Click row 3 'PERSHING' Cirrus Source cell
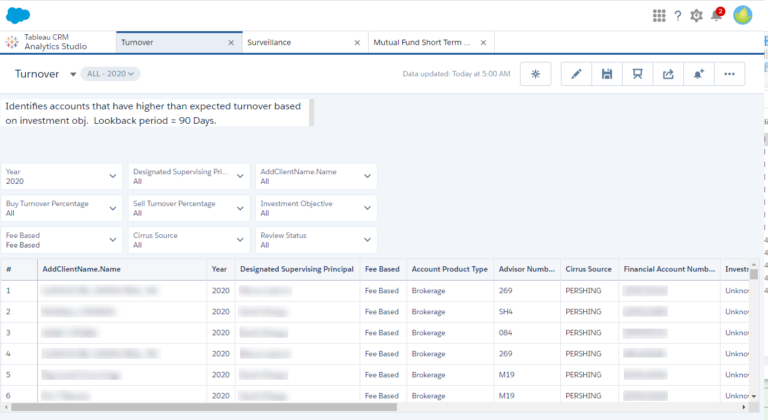This screenshot has height=420, width=768. 589,333
